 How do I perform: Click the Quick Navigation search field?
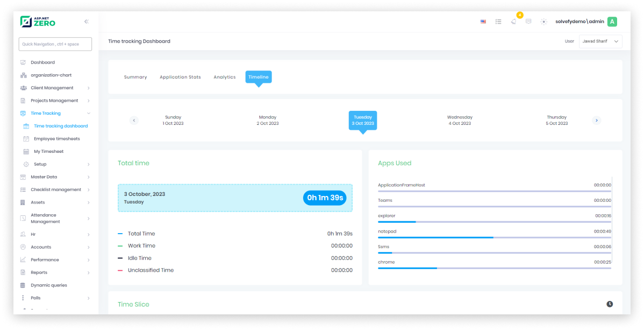pyautogui.click(x=55, y=44)
